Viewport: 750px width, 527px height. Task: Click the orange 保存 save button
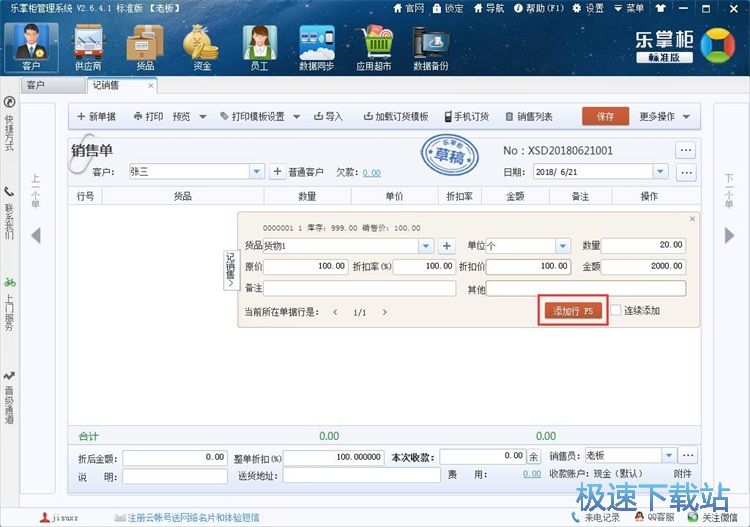[605, 116]
